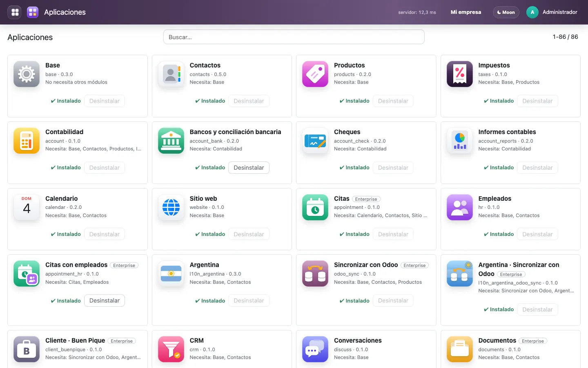Open the Productos tag icon
Screen dimensions: 588x368
[x=315, y=74]
